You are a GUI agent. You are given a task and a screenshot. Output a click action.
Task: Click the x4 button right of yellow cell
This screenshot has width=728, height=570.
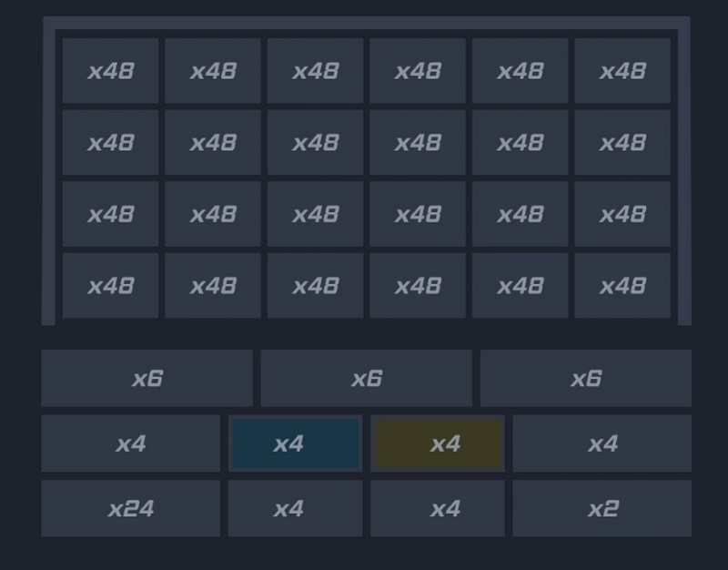[602, 443]
